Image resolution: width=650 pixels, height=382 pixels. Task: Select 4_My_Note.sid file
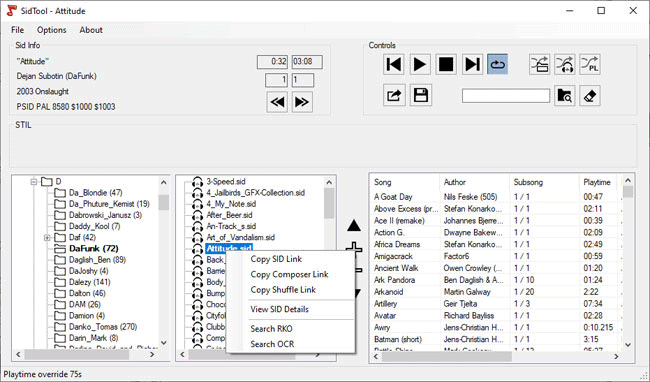(x=231, y=204)
